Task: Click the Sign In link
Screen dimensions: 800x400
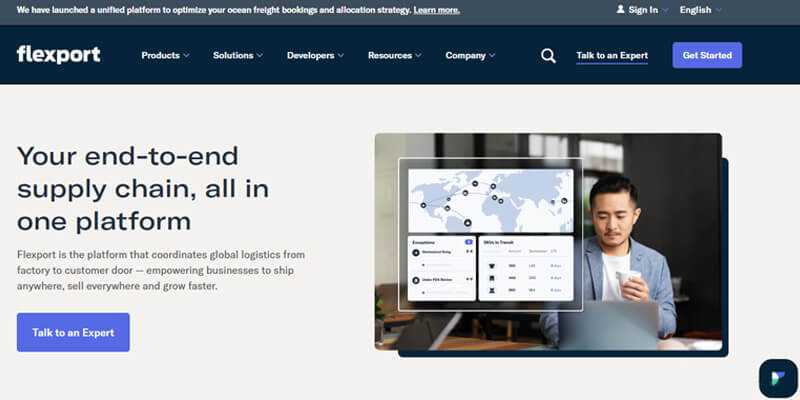Action: pyautogui.click(x=643, y=10)
